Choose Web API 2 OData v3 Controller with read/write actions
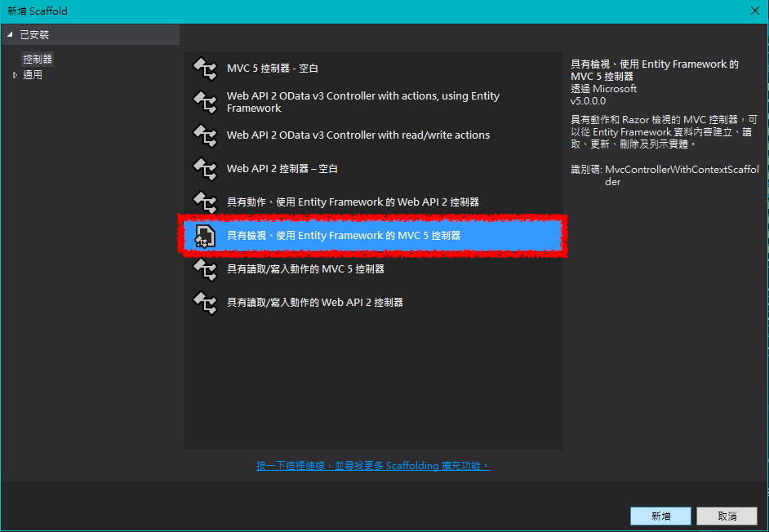 358,135
